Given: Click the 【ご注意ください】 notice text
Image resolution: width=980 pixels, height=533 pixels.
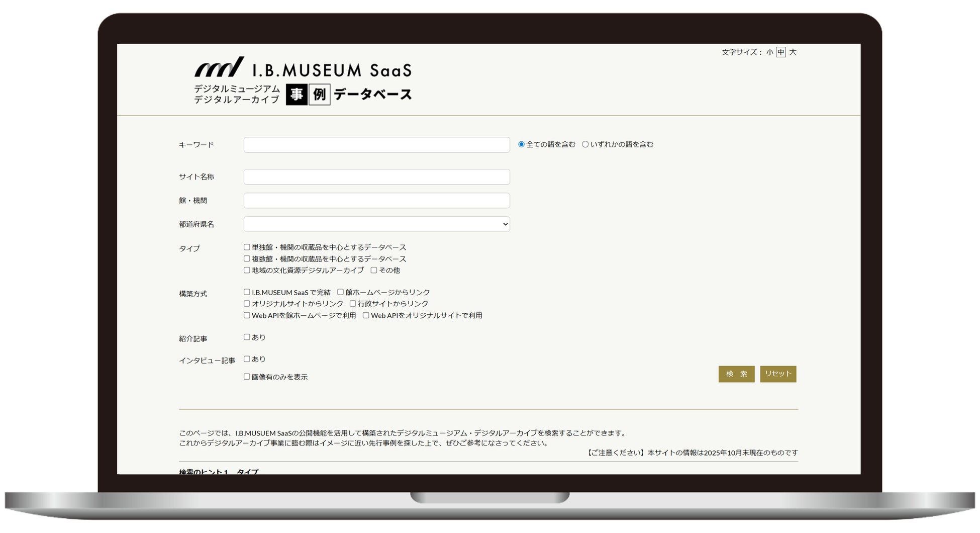Looking at the screenshot, I should point(692,453).
